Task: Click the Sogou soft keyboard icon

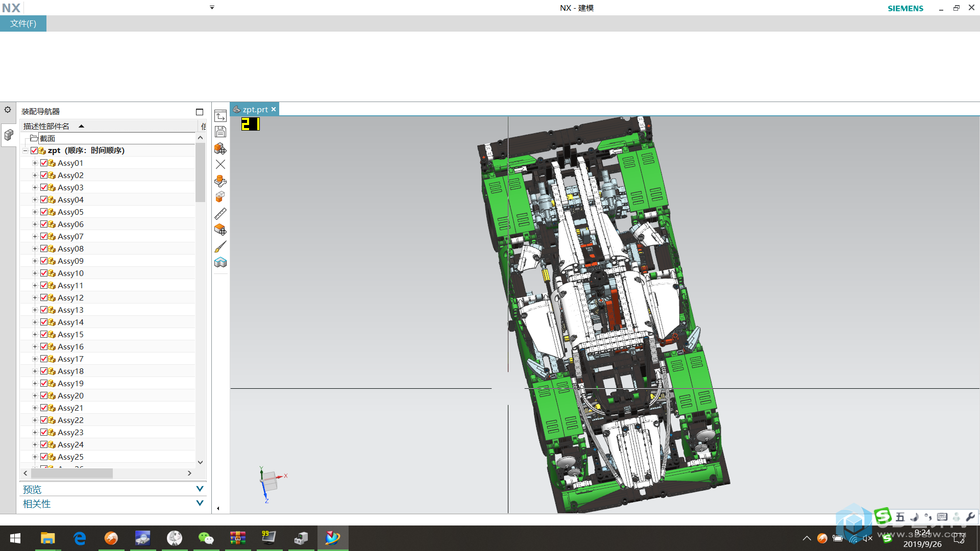Action: point(942,517)
